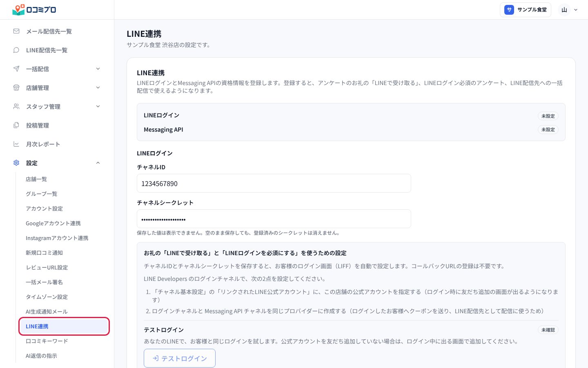Click the copy icon beside 投稿管理
This screenshot has height=368, width=588.
pos(16,125)
